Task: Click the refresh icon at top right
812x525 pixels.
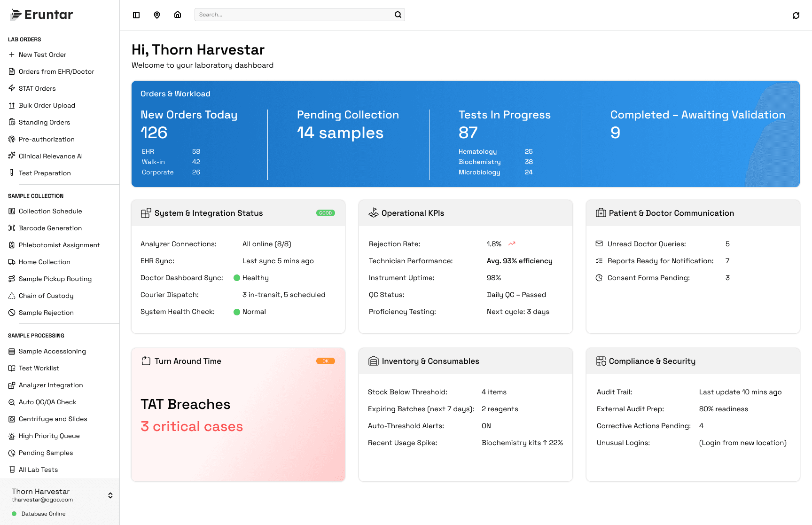Action: click(x=796, y=15)
